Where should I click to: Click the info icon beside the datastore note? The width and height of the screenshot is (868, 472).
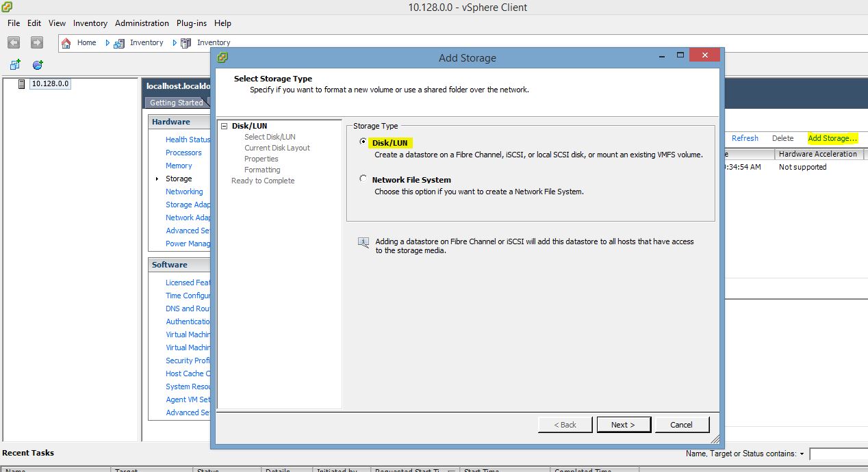pos(363,243)
